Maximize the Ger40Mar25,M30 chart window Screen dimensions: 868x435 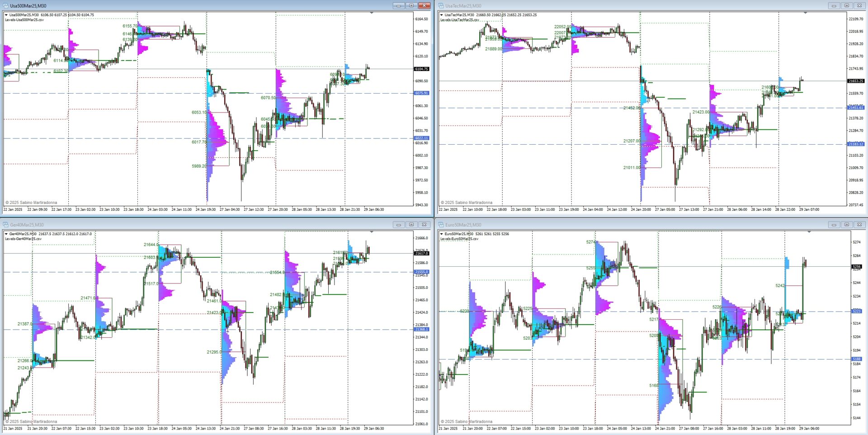(x=411, y=225)
